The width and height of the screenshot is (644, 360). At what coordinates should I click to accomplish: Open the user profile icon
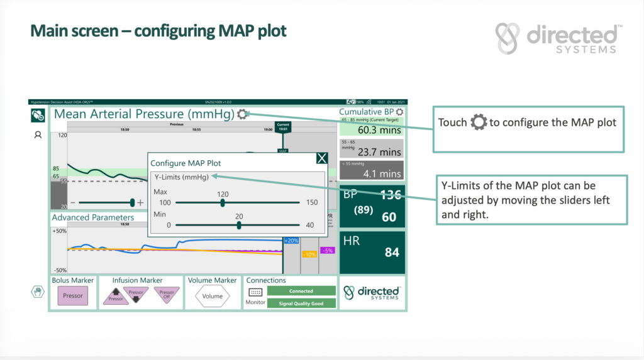[38, 135]
